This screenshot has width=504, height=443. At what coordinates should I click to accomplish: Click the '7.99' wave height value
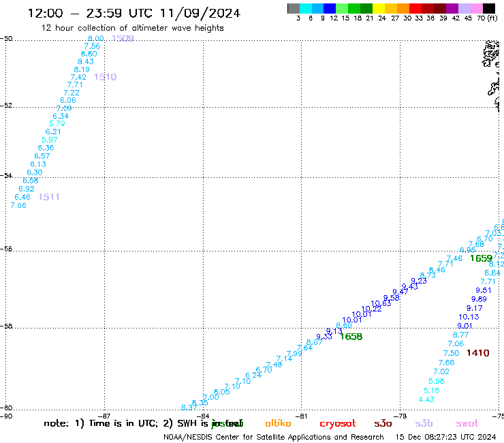[x=294, y=354]
